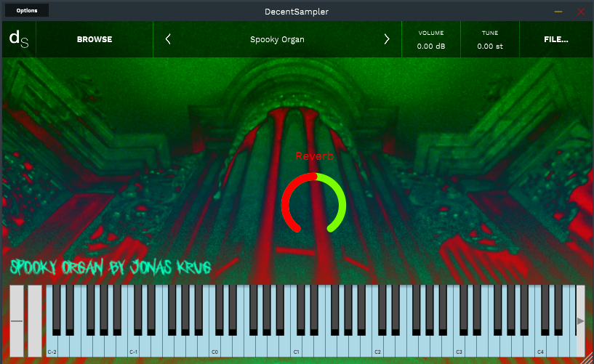Click the Volume 0.00 dB control
This screenshot has height=364, width=594.
431,40
